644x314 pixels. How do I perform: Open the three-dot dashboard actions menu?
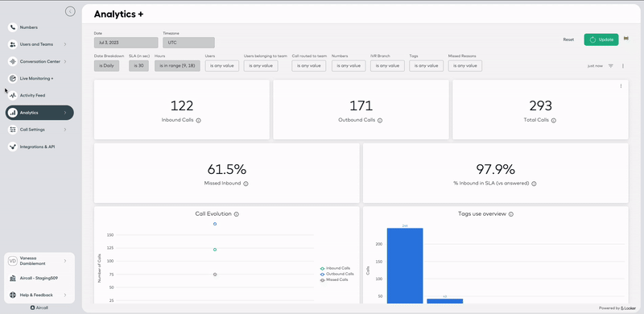tap(623, 66)
